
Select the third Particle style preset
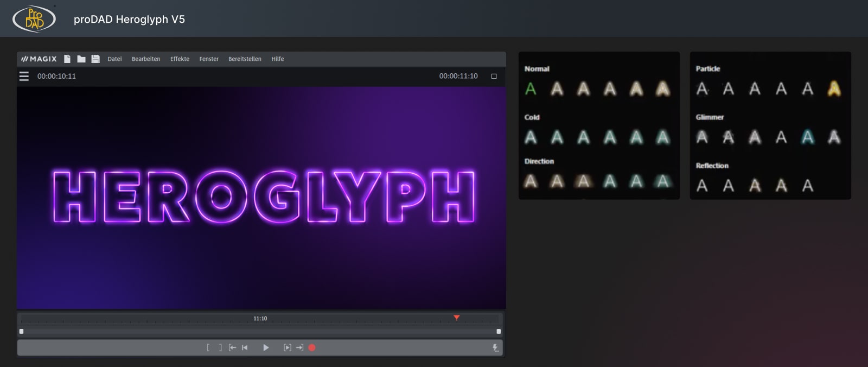click(755, 88)
